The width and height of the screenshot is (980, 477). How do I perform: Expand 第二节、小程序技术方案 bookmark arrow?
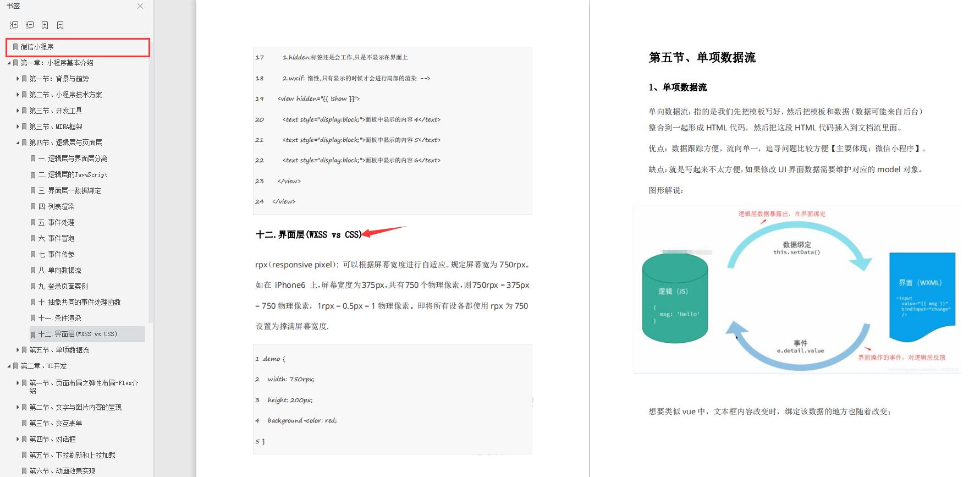pyautogui.click(x=18, y=95)
